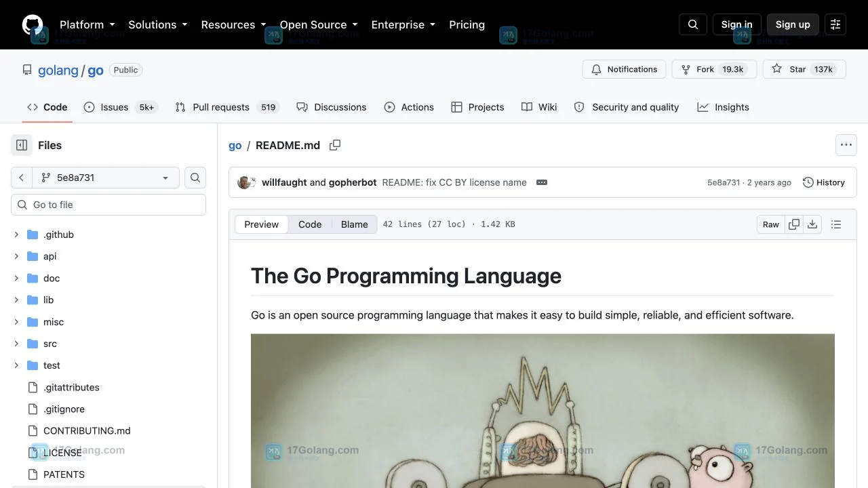
Task: Click the Sign in button
Action: tap(736, 24)
